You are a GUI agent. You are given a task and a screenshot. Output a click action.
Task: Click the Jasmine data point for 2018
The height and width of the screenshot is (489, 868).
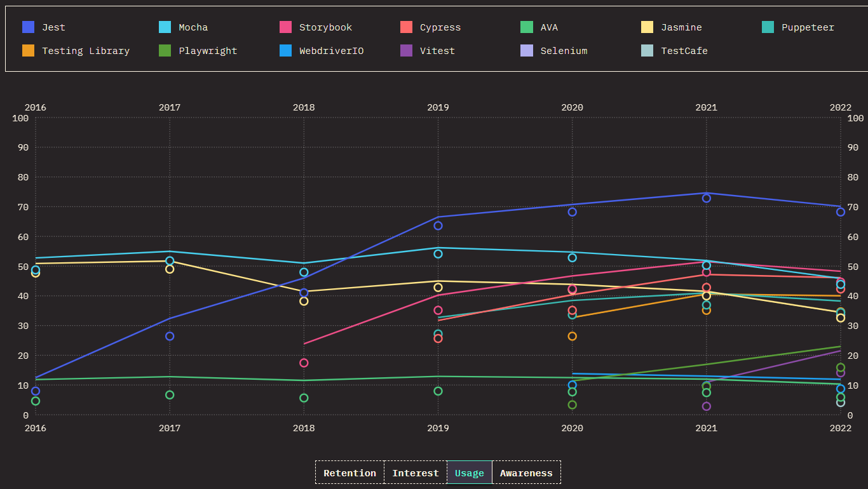click(304, 301)
